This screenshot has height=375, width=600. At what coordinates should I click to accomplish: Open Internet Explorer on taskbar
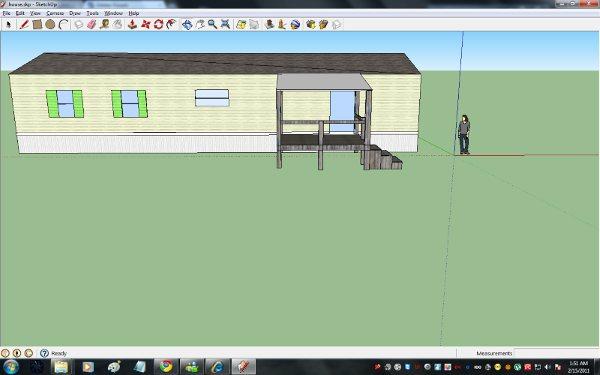pyautogui.click(x=217, y=367)
